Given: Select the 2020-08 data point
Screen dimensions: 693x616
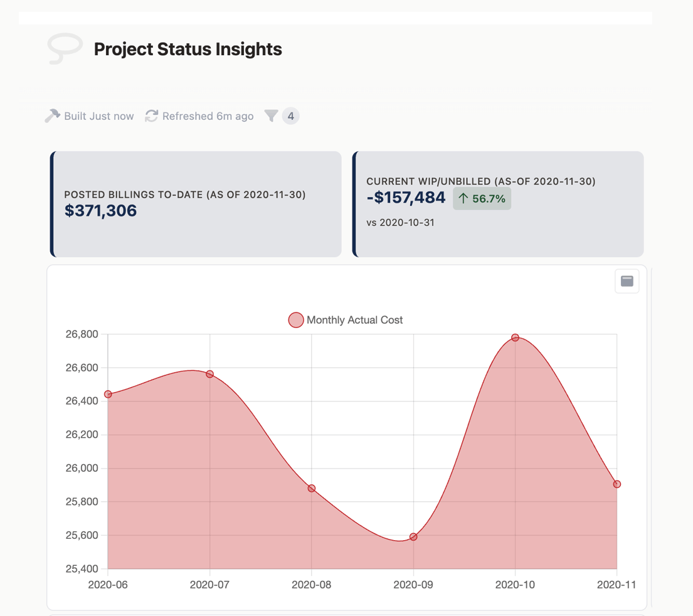Looking at the screenshot, I should (x=312, y=488).
